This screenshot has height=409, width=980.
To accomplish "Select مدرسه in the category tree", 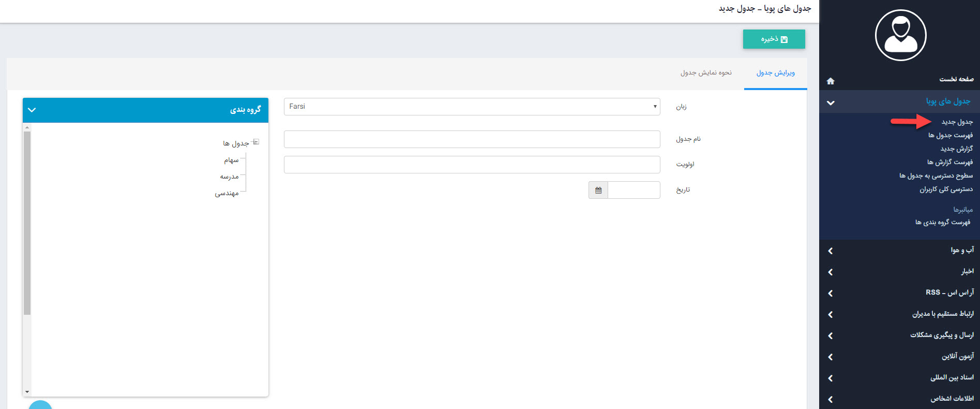I will tap(229, 177).
